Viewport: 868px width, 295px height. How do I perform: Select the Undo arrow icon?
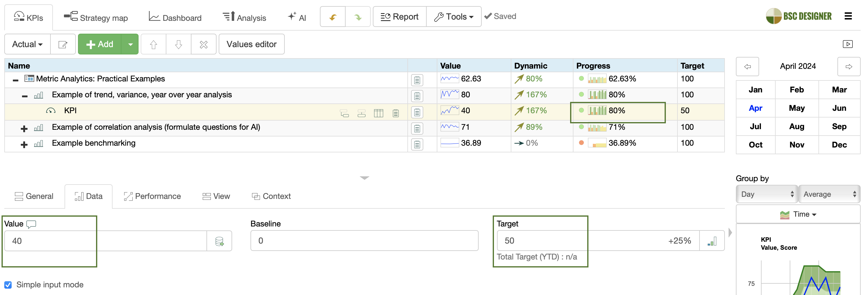click(332, 16)
